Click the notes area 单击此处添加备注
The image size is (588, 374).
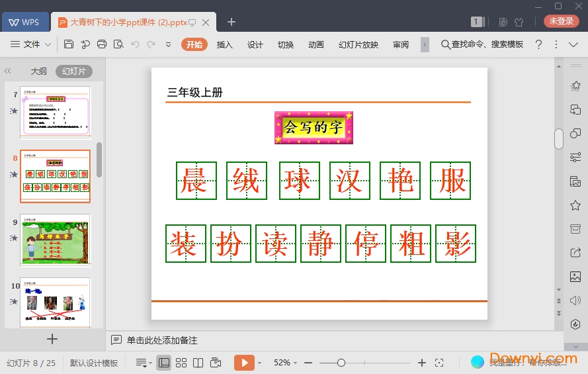point(162,340)
